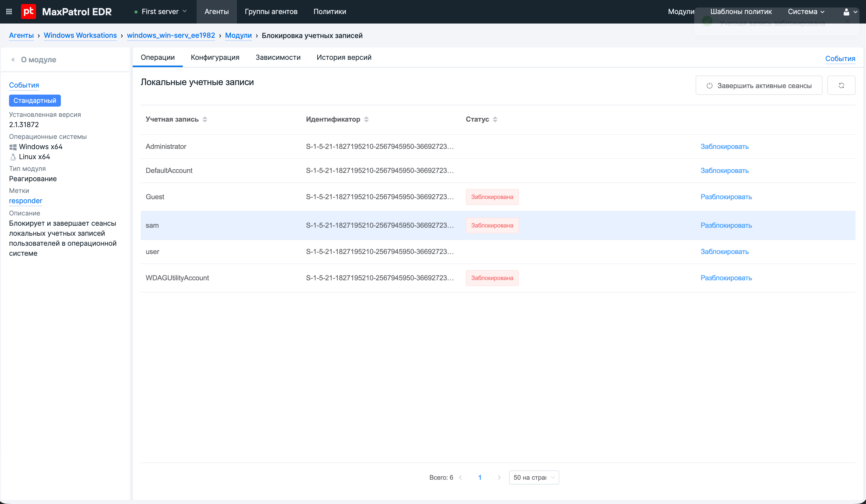
Task: Block the Administrator account
Action: point(725,147)
